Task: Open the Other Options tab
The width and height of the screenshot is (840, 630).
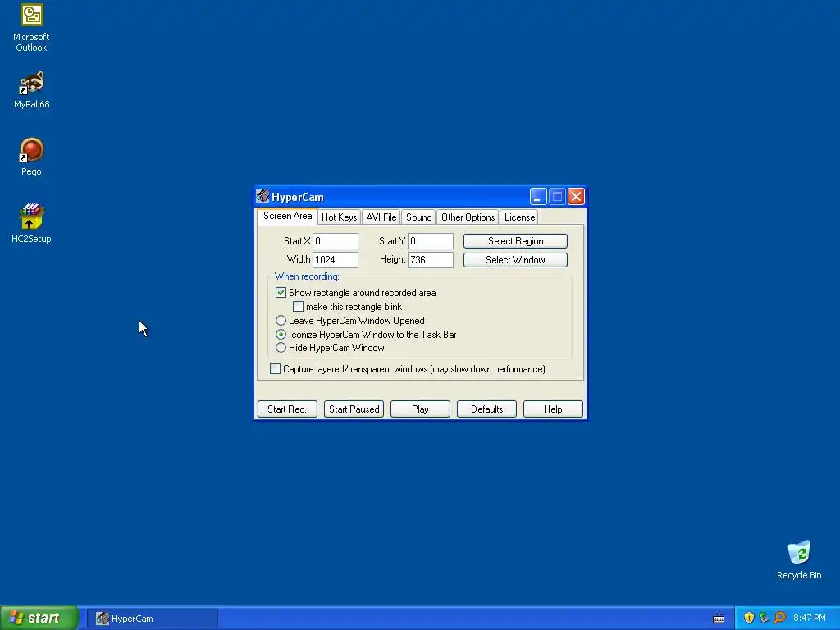Action: [x=468, y=217]
